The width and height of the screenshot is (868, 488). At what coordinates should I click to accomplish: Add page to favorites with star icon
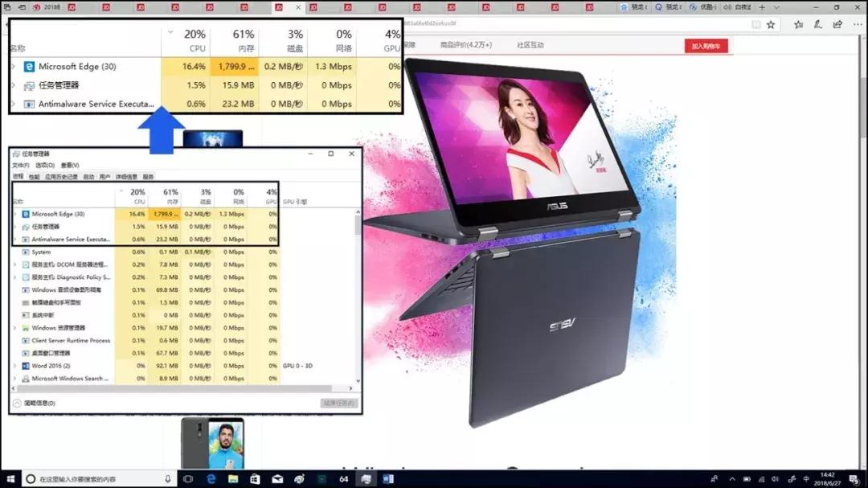click(x=771, y=24)
